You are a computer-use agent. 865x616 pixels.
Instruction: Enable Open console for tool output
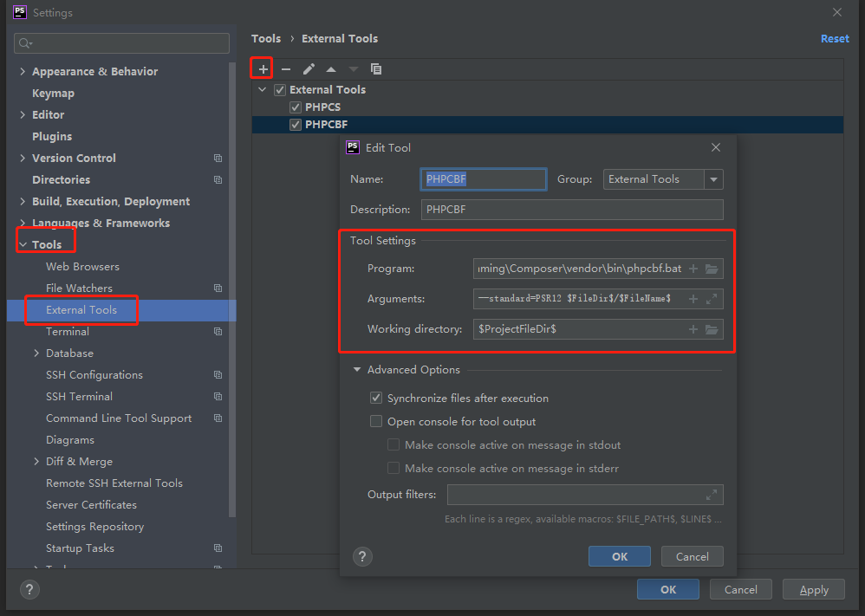coord(376,421)
